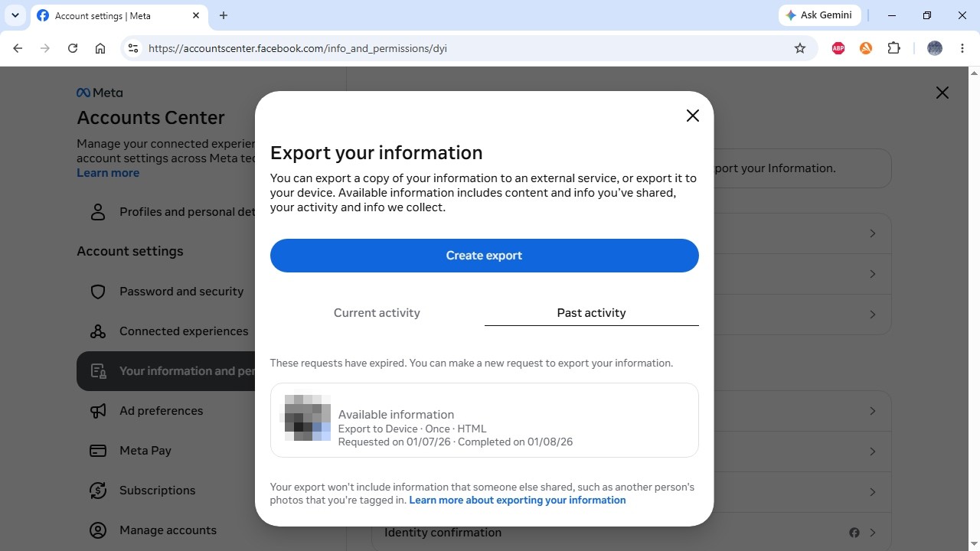Viewport: 980px width, 551px height.
Task: Open a new browser tab
Action: tap(224, 15)
